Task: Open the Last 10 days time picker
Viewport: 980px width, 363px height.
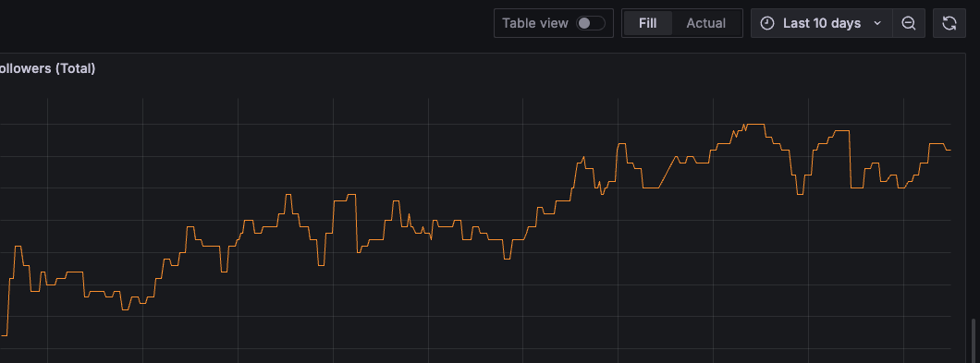Action: point(821,23)
